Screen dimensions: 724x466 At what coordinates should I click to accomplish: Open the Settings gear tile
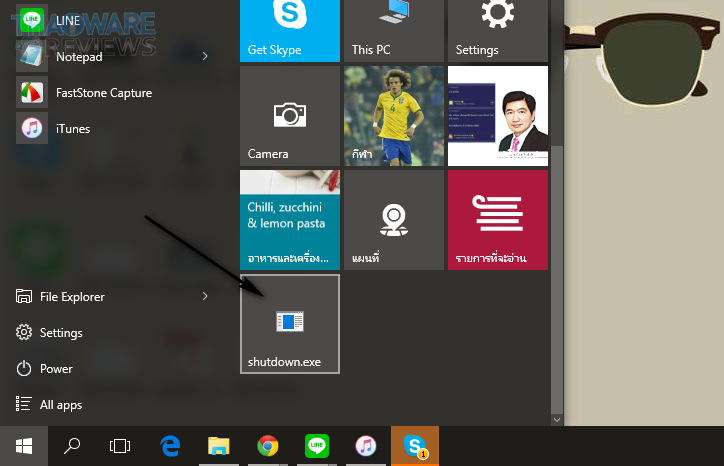coord(498,30)
